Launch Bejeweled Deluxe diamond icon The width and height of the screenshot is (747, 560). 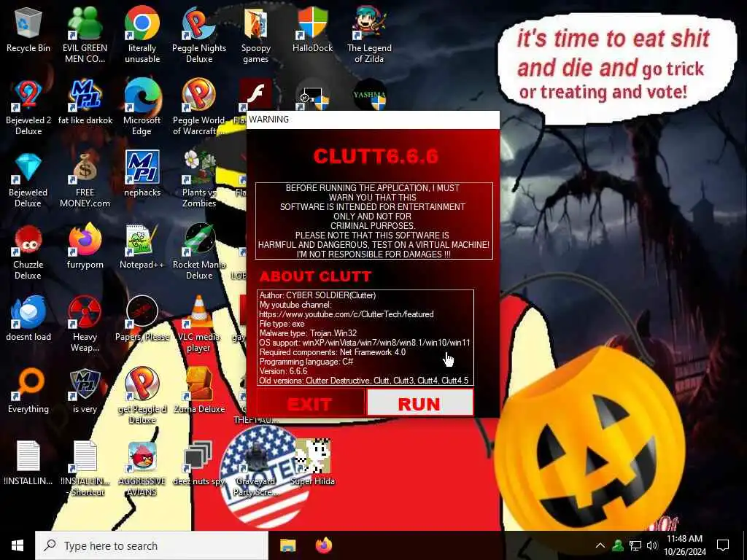(28, 179)
